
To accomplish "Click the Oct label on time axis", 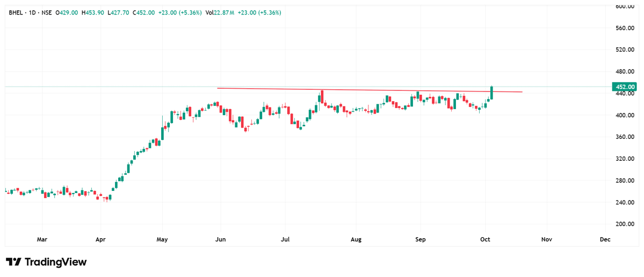I will tap(486, 239).
